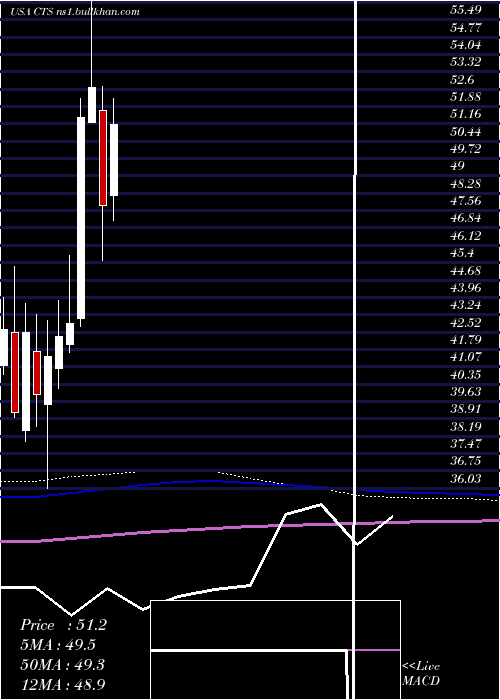Click the 42.52 price axis label
Image resolution: width=500 pixels, height=700 pixels.
465,323
